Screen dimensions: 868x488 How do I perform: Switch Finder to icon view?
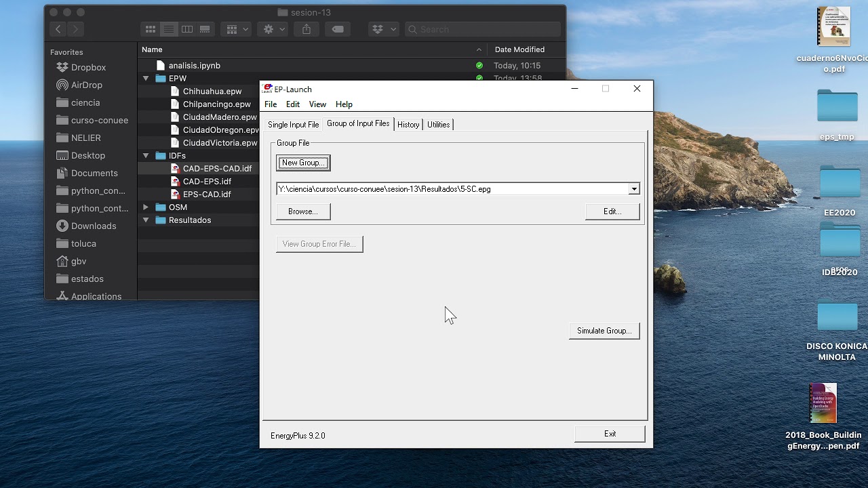(151, 29)
